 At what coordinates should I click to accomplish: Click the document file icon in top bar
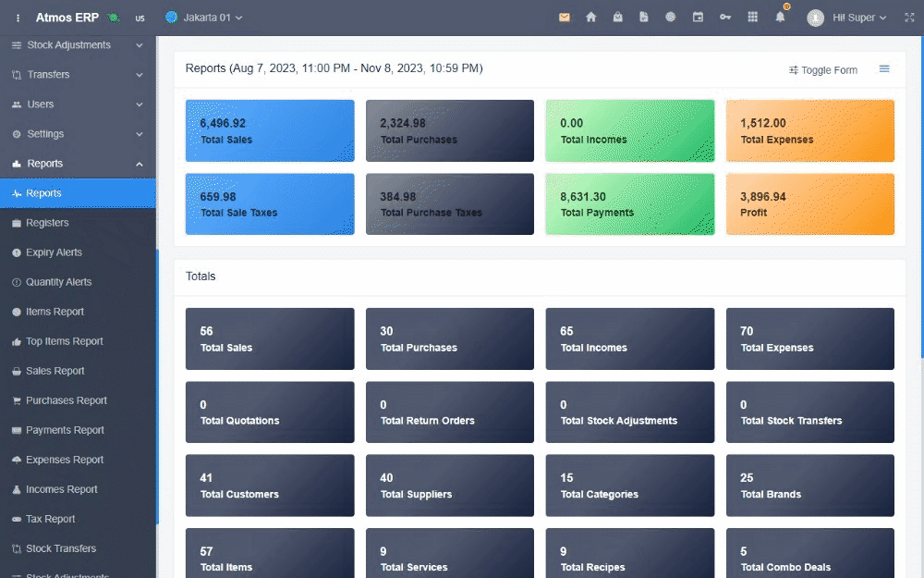tap(643, 17)
